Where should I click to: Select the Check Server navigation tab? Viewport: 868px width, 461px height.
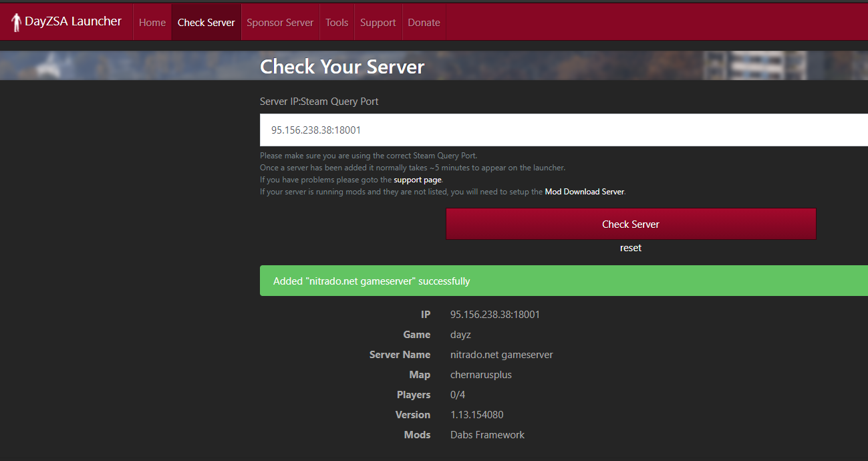pos(206,22)
